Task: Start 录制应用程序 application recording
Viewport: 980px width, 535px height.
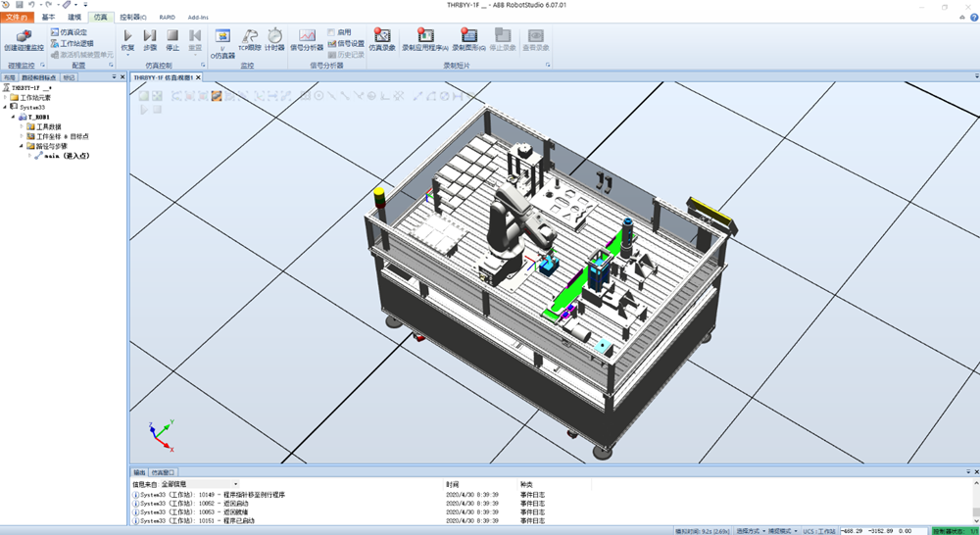Action: (x=425, y=36)
